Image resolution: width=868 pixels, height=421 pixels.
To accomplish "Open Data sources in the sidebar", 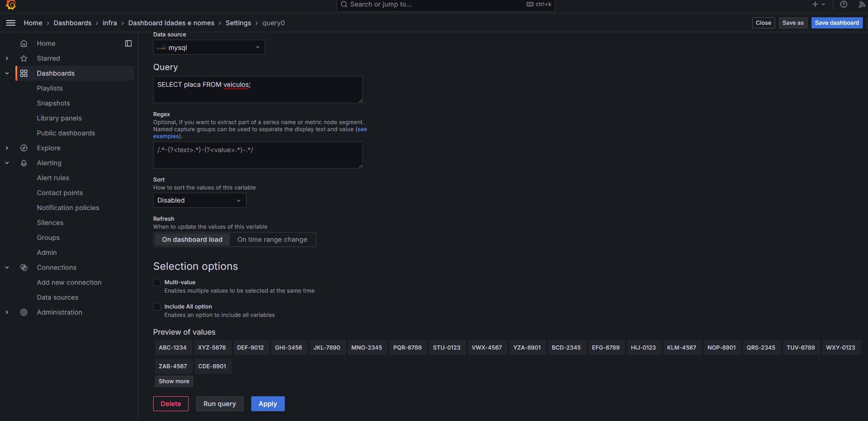I will tap(57, 297).
